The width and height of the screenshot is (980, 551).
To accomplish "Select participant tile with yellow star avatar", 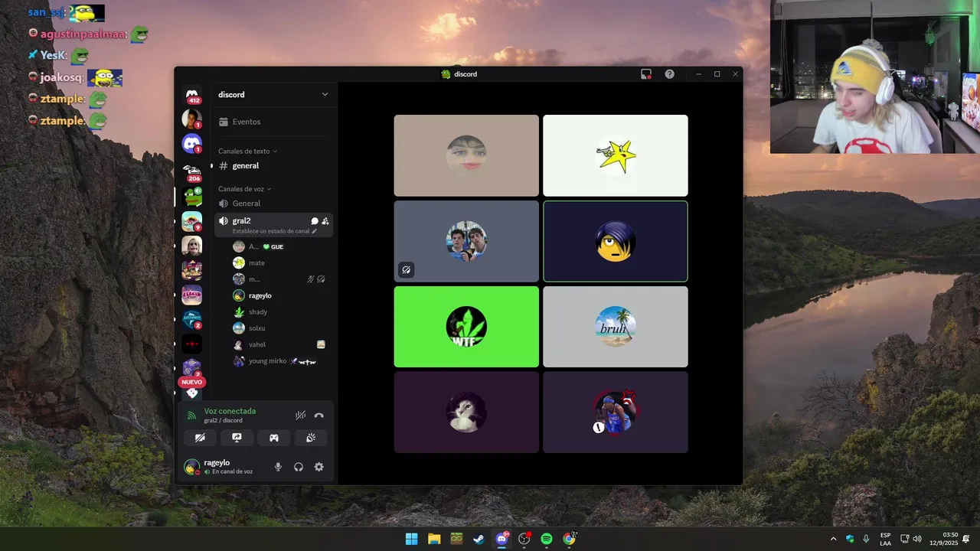I will pyautogui.click(x=616, y=155).
